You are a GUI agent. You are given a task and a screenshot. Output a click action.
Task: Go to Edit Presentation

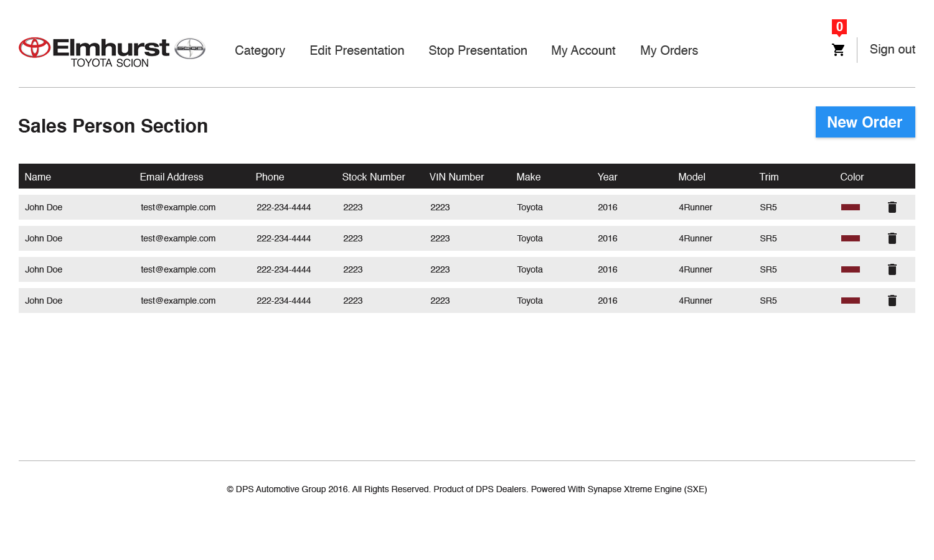(357, 50)
